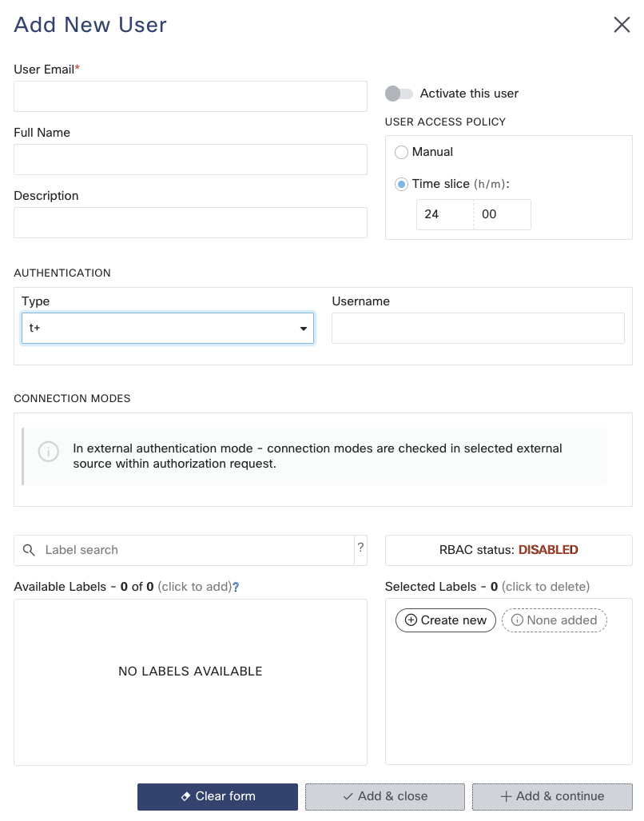Click the Add & close button
Viewport: 644px width, 821px height.
(x=385, y=797)
